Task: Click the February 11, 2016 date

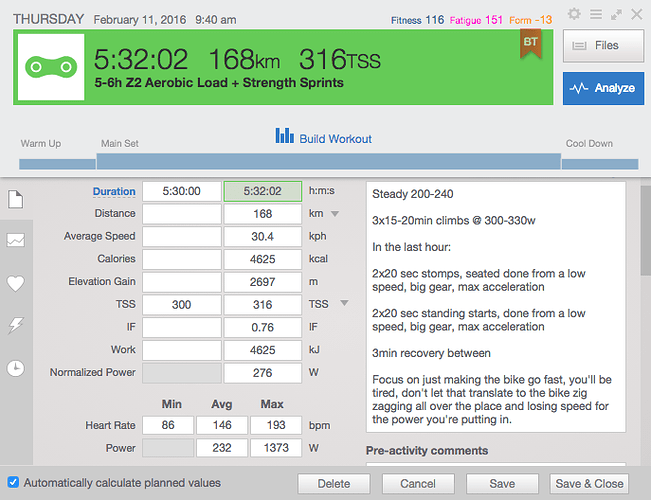Action: pyautogui.click(x=140, y=20)
